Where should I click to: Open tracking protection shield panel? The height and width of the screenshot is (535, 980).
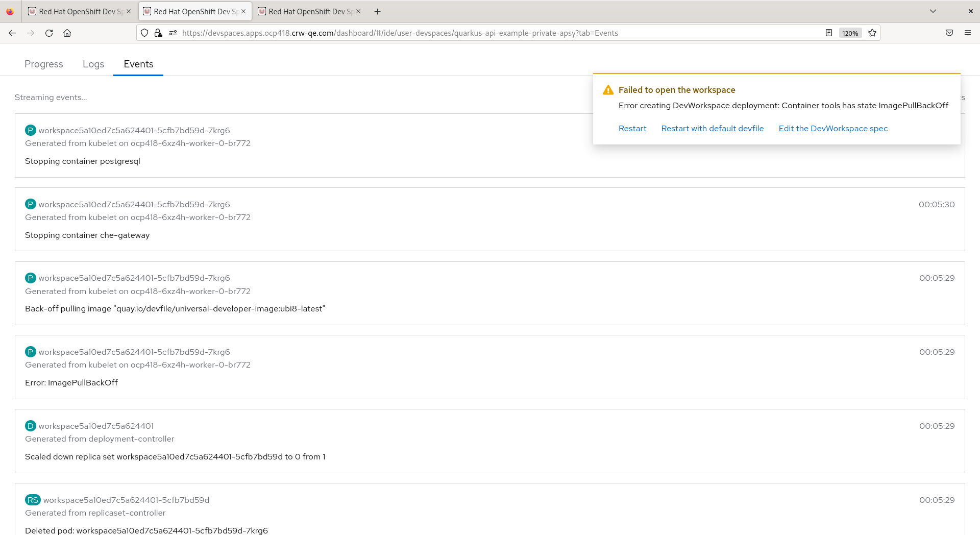click(144, 33)
